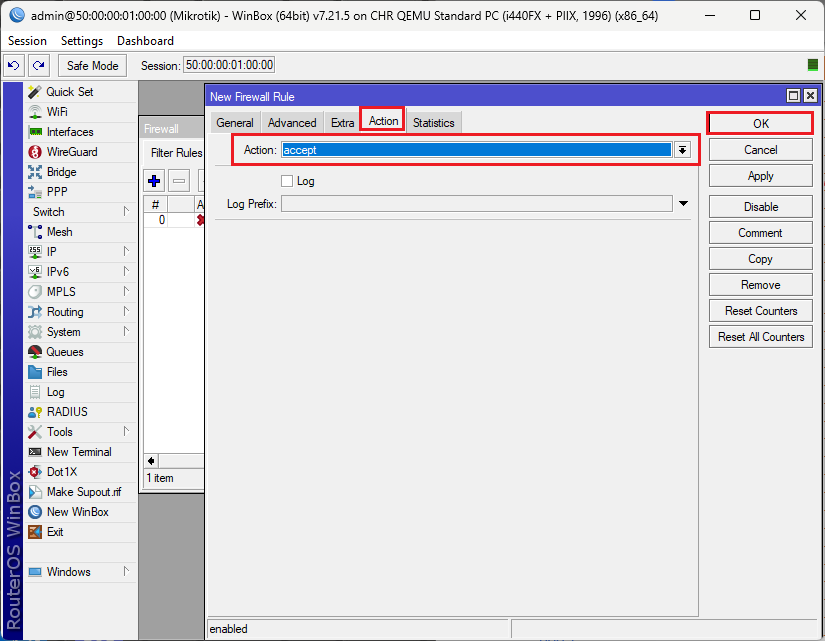Screen dimensions: 825x641
Task: Open the Bridge section
Action: click(61, 172)
